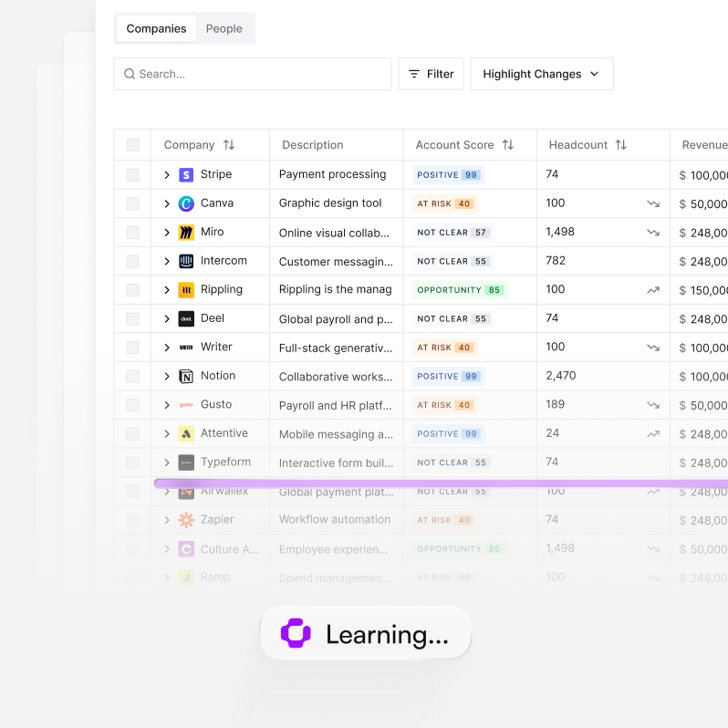Expand the Notion row
Image resolution: width=728 pixels, height=728 pixels.
click(x=167, y=377)
